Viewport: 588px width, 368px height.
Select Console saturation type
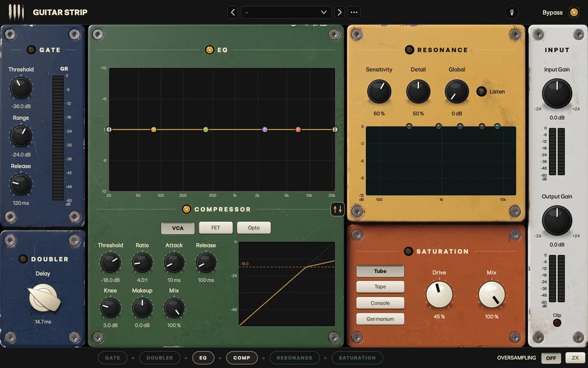coord(380,303)
